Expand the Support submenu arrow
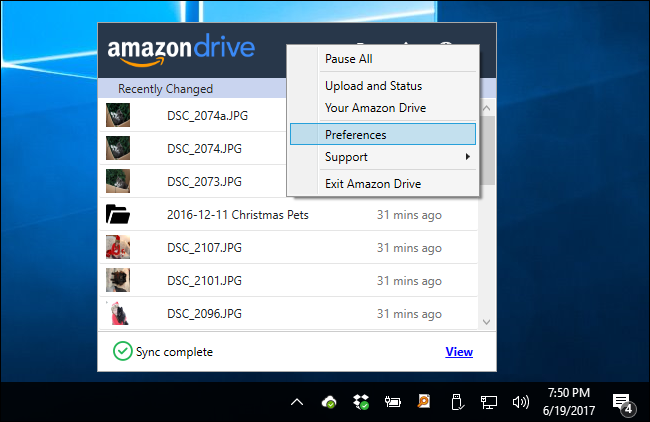 click(468, 157)
